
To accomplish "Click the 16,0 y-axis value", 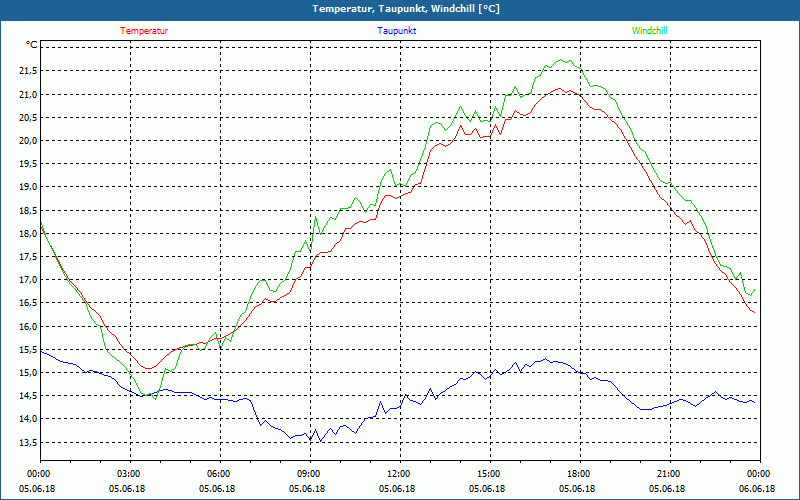I will click(x=28, y=327).
